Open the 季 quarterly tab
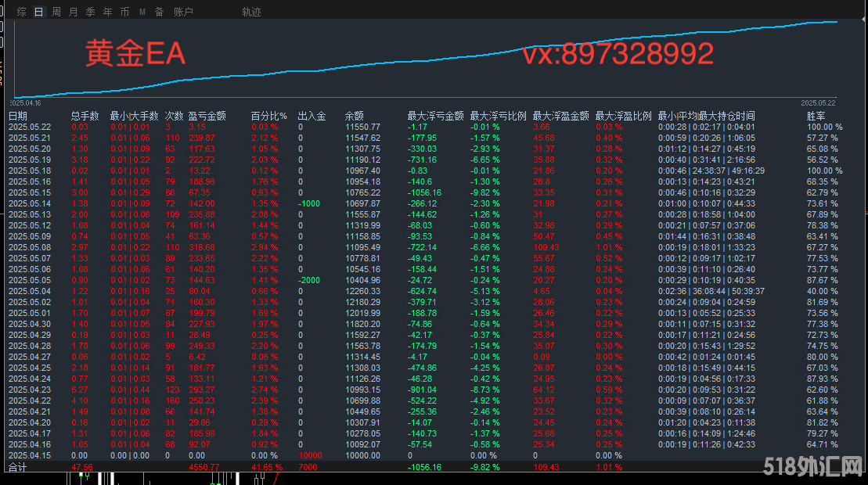Viewport: 868px width, 485px height. point(91,12)
